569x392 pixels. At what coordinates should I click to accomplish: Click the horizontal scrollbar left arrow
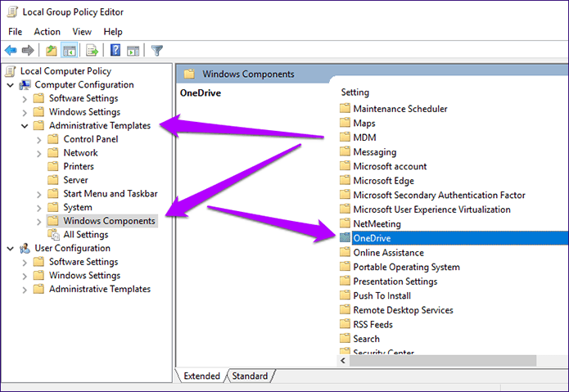point(344,360)
